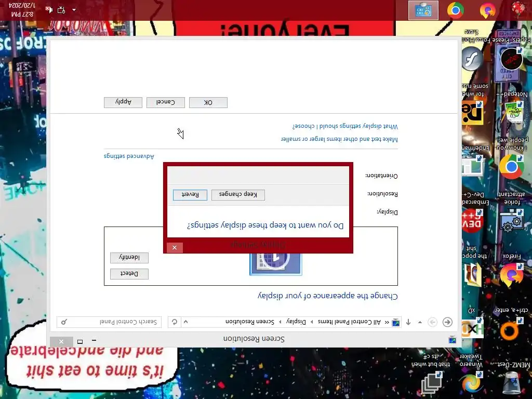The height and width of the screenshot is (399, 532).
Task: Open the stacked-squares 'that but when its c#' shortcut
Action: (432, 382)
